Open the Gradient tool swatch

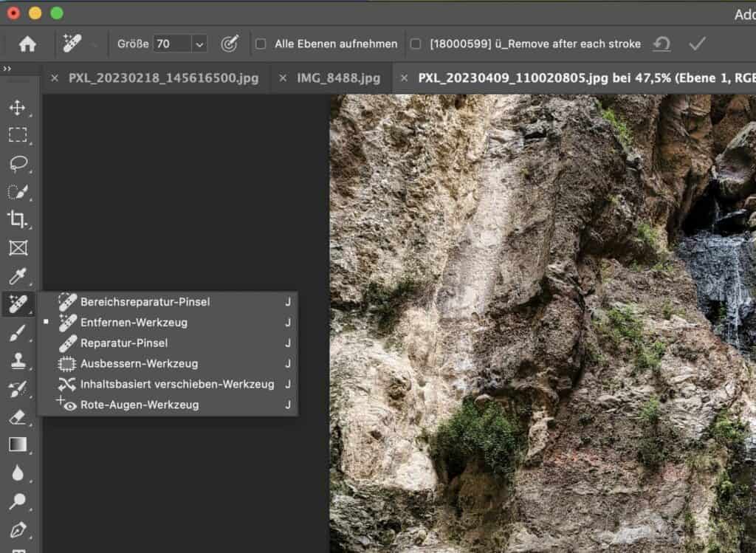18,444
